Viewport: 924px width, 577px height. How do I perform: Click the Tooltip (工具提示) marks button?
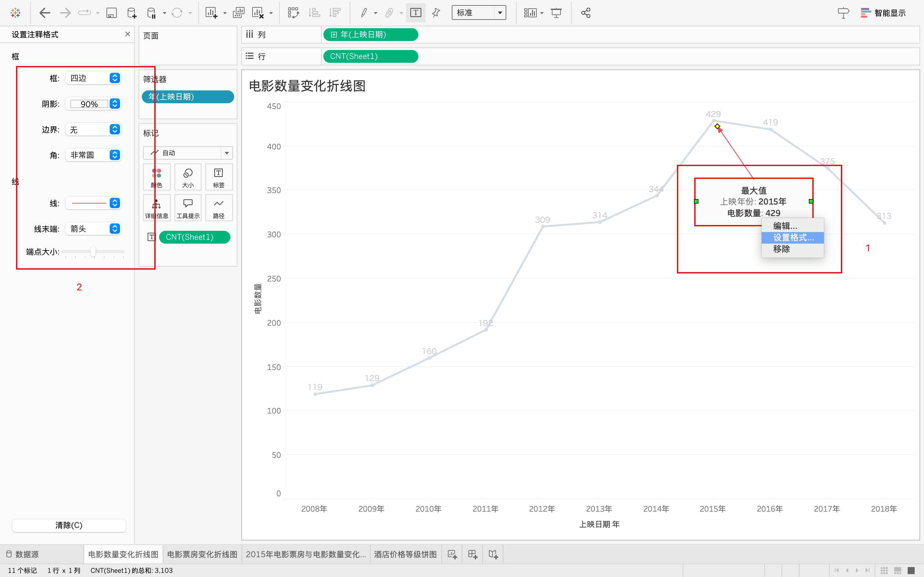point(188,208)
